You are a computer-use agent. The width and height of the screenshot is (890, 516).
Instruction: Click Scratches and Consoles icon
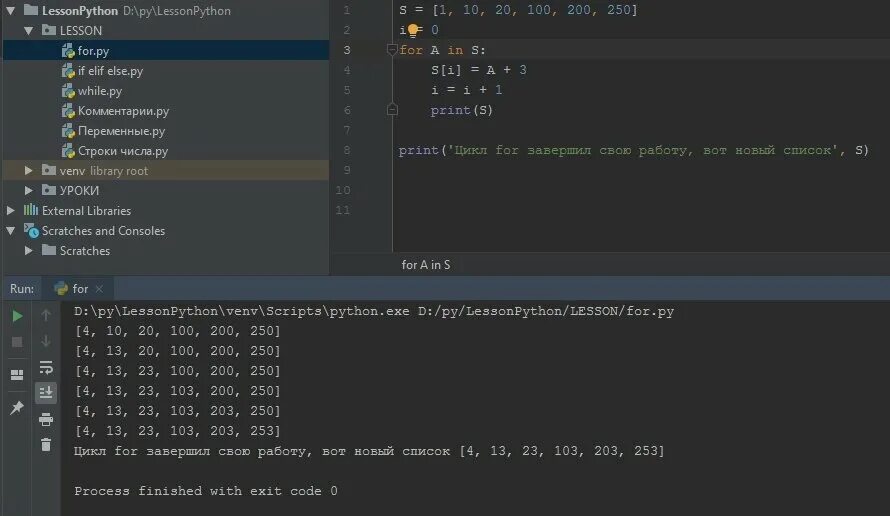(31, 231)
